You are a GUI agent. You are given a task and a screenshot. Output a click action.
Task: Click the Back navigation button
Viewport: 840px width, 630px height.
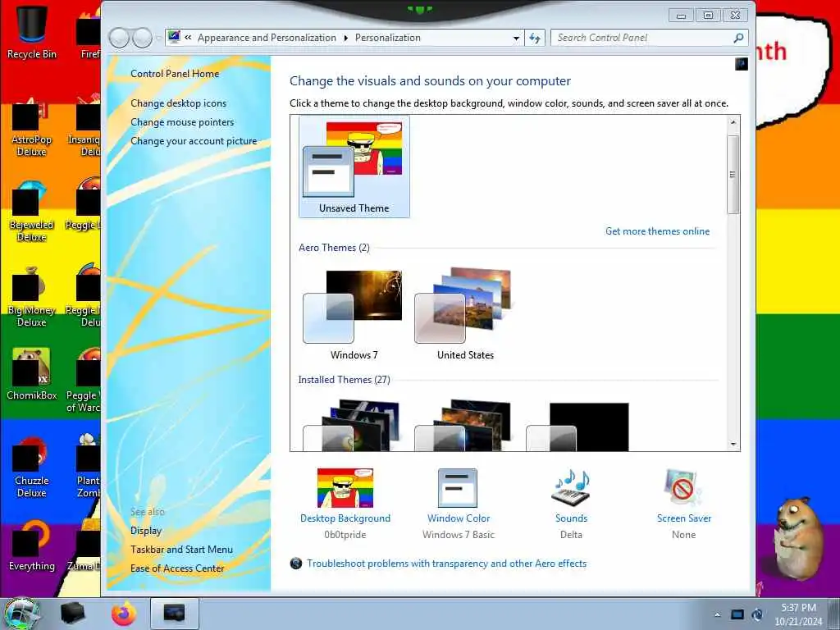tap(119, 38)
